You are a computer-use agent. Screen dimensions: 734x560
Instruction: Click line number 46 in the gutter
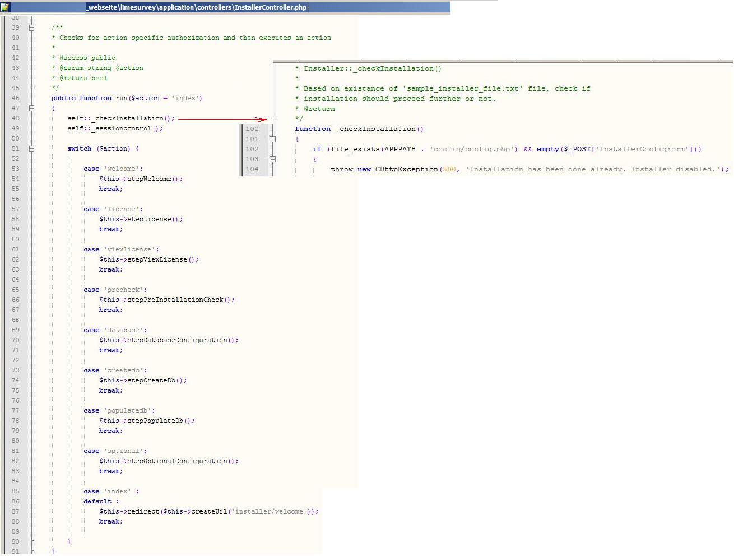(x=15, y=98)
